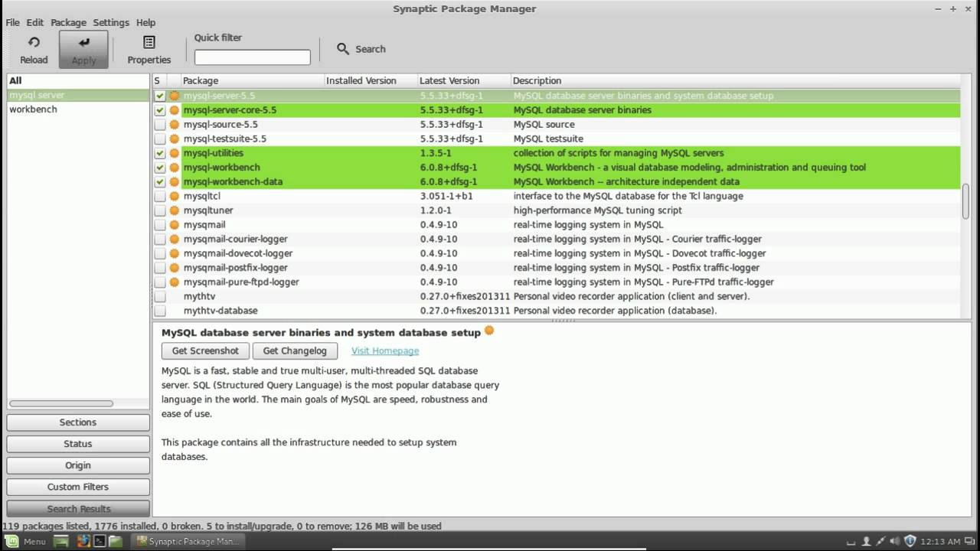Click the show desktop icon in the panel
Screen dimensions: 980x551
(62, 541)
